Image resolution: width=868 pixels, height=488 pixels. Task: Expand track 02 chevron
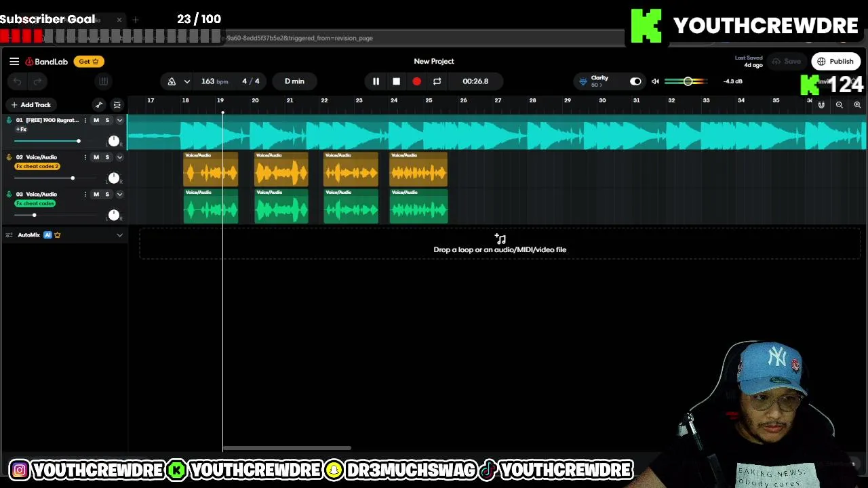coord(119,157)
